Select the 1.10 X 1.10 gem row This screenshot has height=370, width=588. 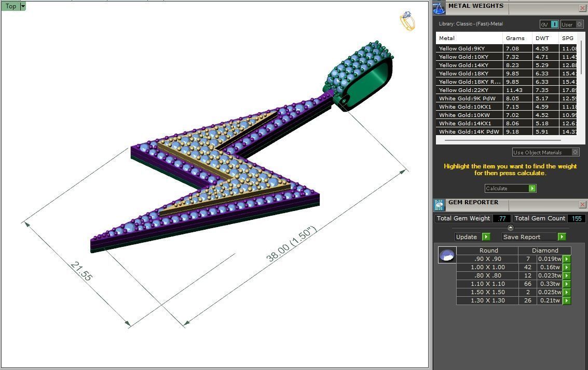510,284
